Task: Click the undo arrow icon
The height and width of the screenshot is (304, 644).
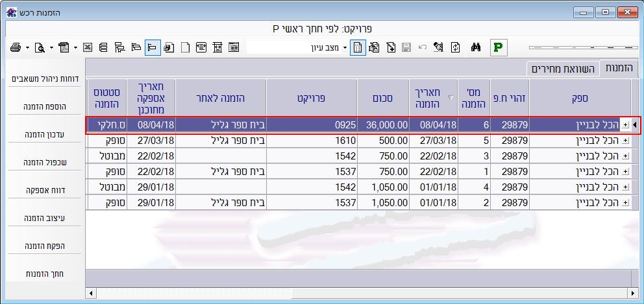Action: tap(423, 47)
